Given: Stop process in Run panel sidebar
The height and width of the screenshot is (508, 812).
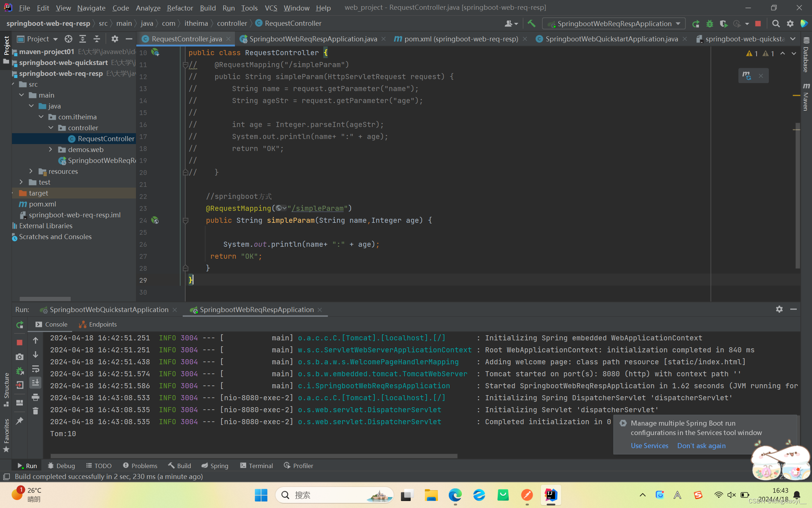Looking at the screenshot, I should (20, 342).
